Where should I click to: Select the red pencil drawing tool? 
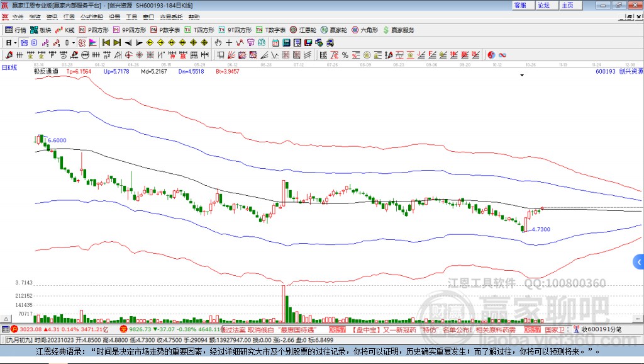pos(9,55)
